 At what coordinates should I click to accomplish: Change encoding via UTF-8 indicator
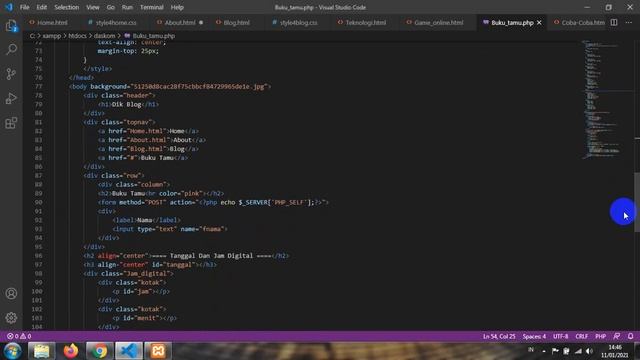pos(560,336)
